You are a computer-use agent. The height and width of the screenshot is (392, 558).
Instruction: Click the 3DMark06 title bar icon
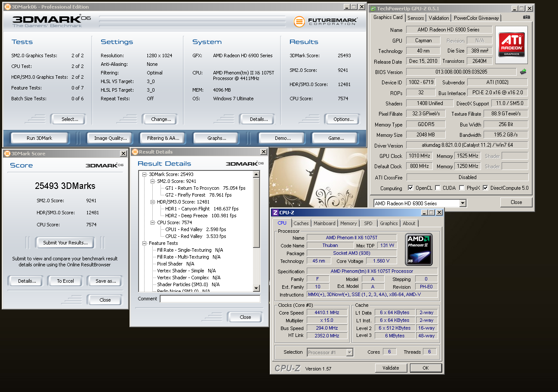(8, 7)
